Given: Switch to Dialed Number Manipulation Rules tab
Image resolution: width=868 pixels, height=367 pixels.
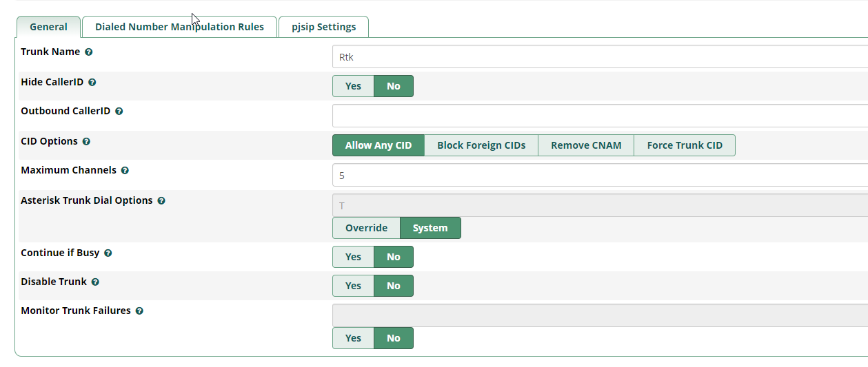Looking at the screenshot, I should (x=179, y=27).
